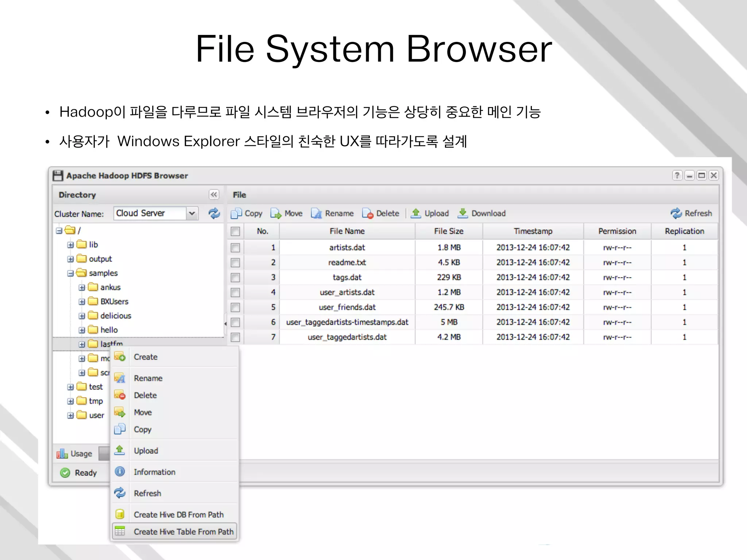Image resolution: width=747 pixels, height=560 pixels.
Task: Open the Usage chart icon
Action: pos(62,454)
